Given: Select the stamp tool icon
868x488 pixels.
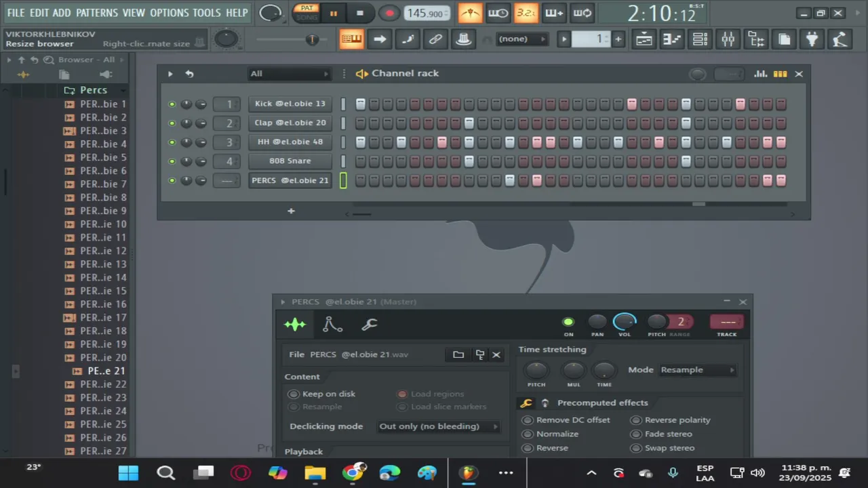Looking at the screenshot, I should click(463, 39).
